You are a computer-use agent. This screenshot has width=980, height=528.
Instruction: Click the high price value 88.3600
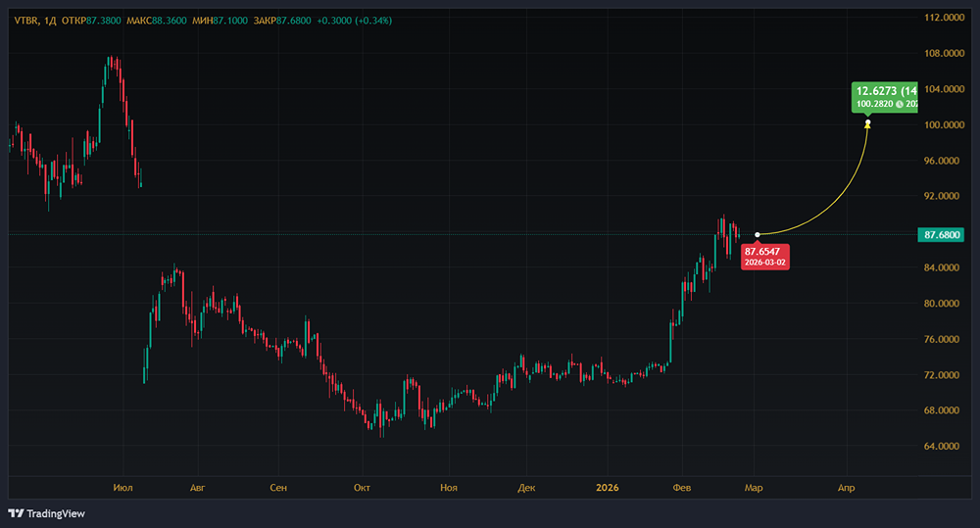170,21
